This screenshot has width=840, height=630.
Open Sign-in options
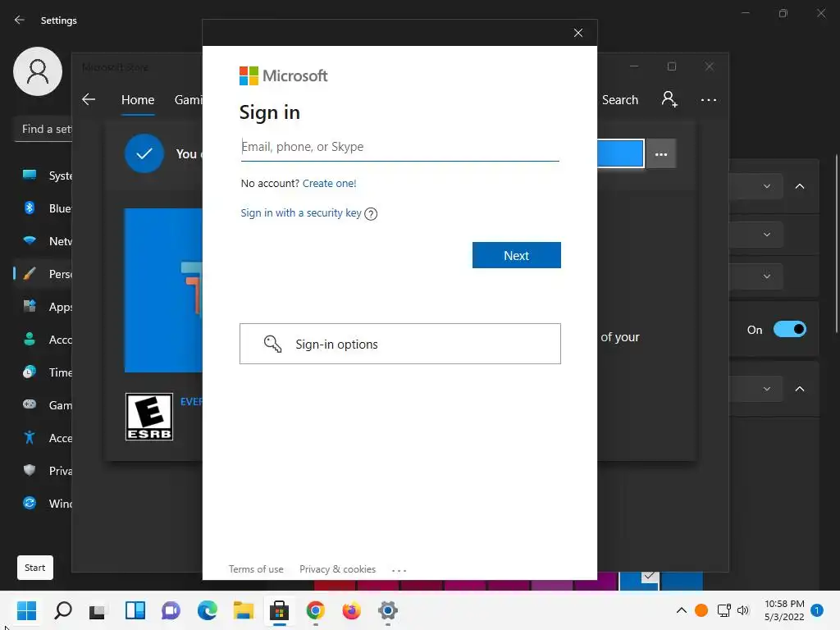point(399,344)
